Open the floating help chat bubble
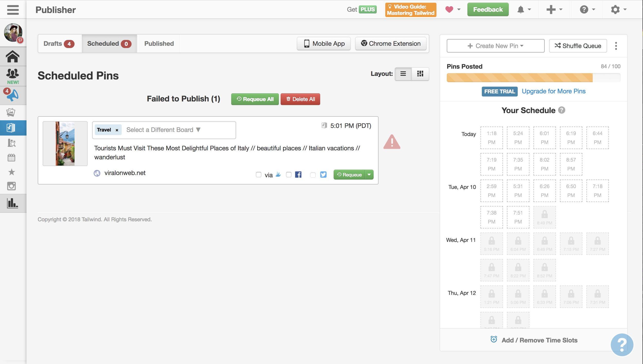The height and width of the screenshot is (364, 643). tap(622, 344)
